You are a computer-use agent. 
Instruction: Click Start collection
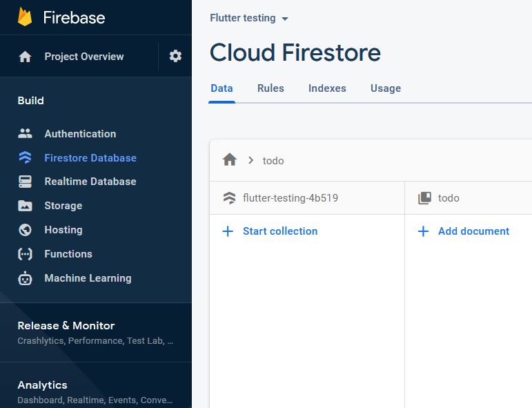click(x=270, y=231)
